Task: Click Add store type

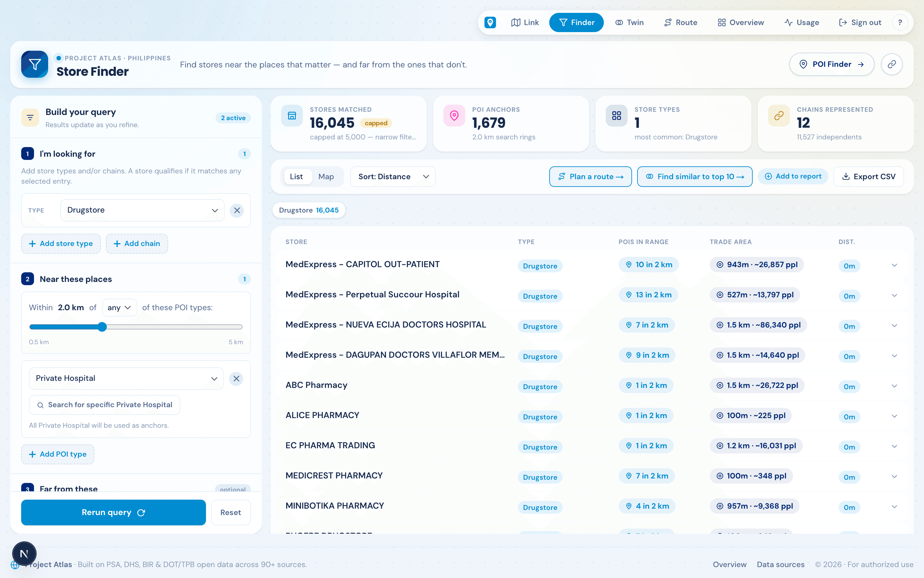Action: click(x=61, y=243)
